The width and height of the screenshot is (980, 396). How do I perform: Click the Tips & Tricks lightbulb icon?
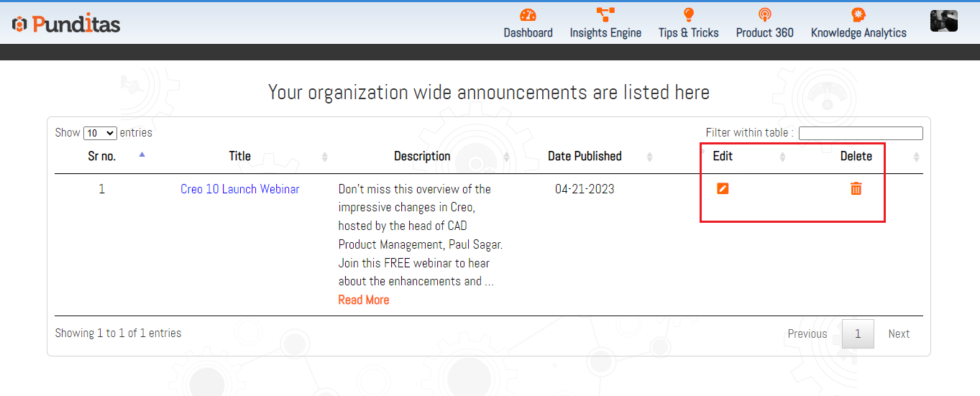click(x=688, y=15)
